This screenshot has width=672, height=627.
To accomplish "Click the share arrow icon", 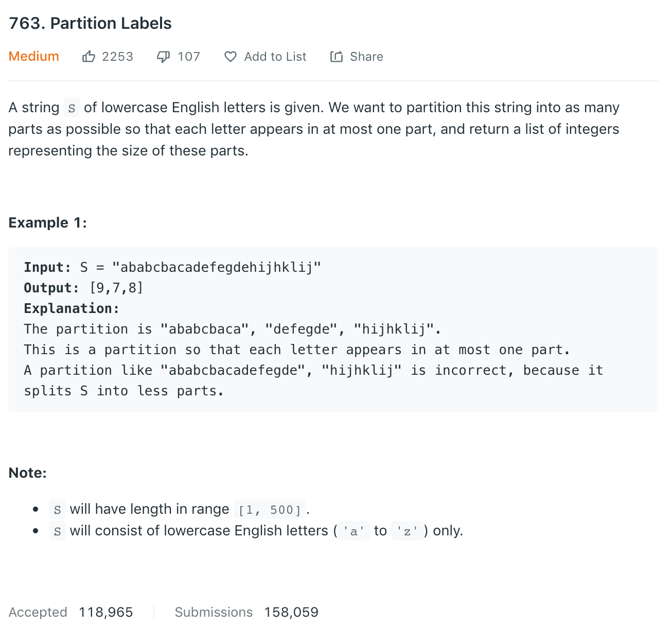I will 337,57.
